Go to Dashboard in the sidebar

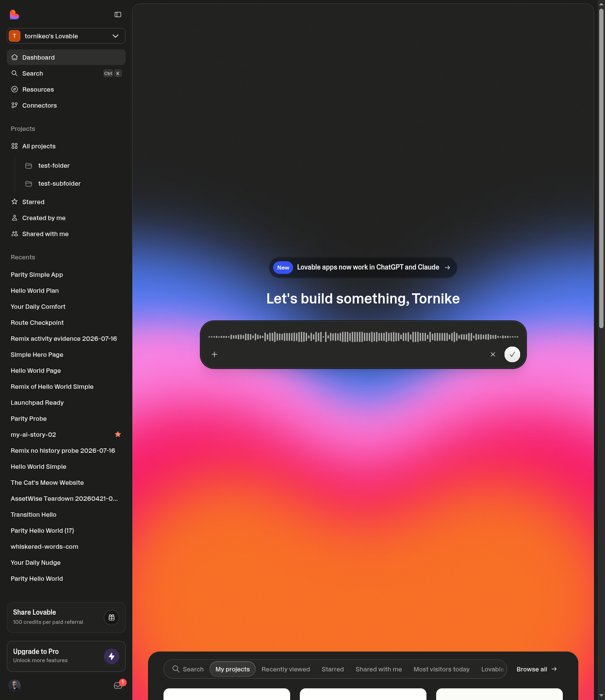(66, 57)
